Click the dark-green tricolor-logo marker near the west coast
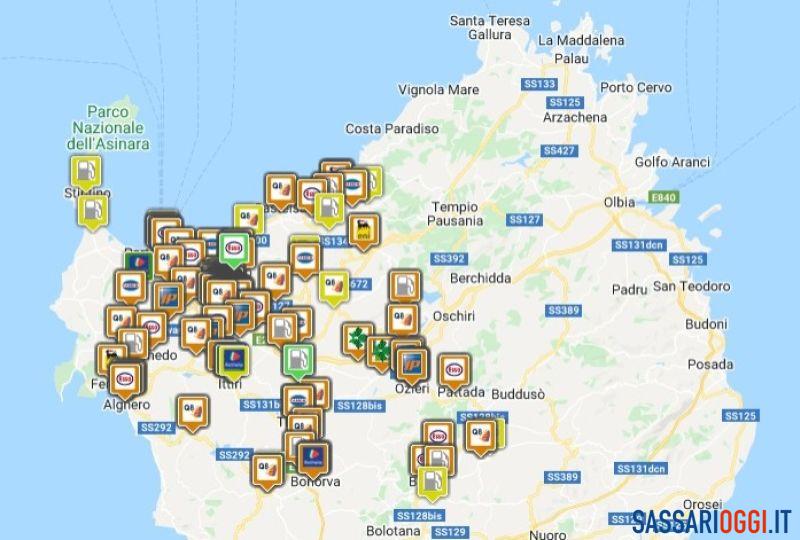800x540 pixels. click(139, 262)
